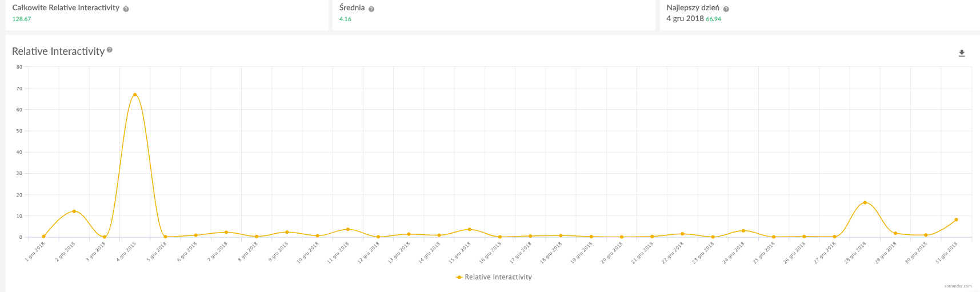The height and width of the screenshot is (292, 980).
Task: Select the peak data point on 4 gru 2018
Action: [135, 95]
